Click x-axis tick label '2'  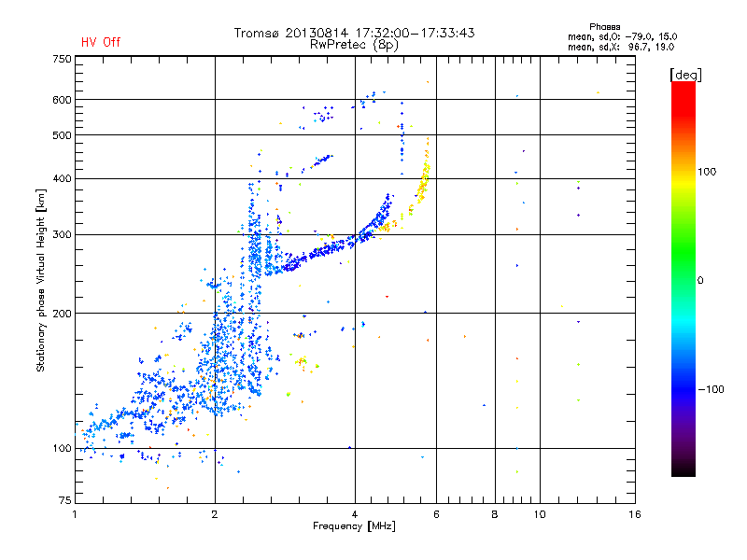point(215,514)
